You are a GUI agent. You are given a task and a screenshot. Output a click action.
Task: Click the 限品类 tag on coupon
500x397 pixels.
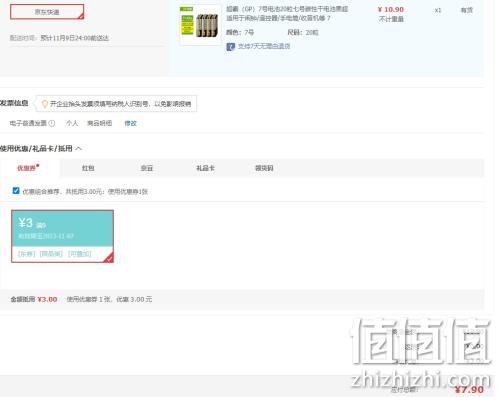pyautogui.click(x=51, y=254)
